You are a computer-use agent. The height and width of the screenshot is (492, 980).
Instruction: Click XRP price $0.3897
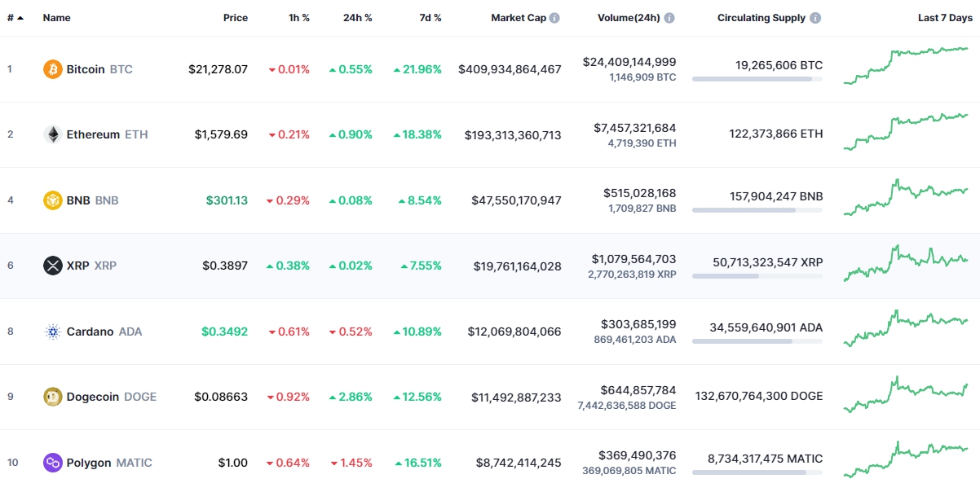pos(225,266)
